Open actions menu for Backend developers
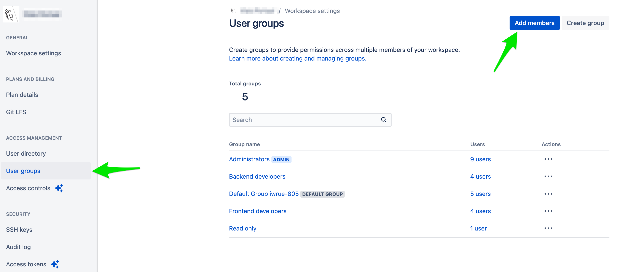This screenshot has width=644, height=272. [548, 176]
